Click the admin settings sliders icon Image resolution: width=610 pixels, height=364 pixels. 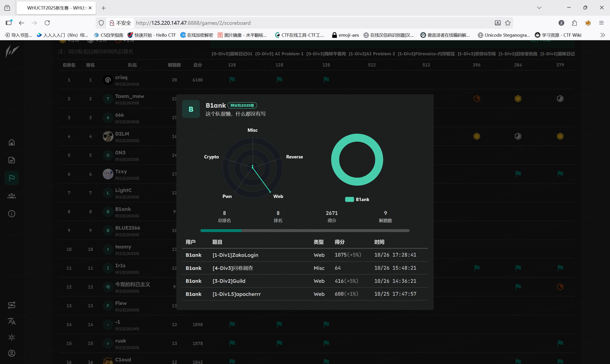tap(11, 305)
